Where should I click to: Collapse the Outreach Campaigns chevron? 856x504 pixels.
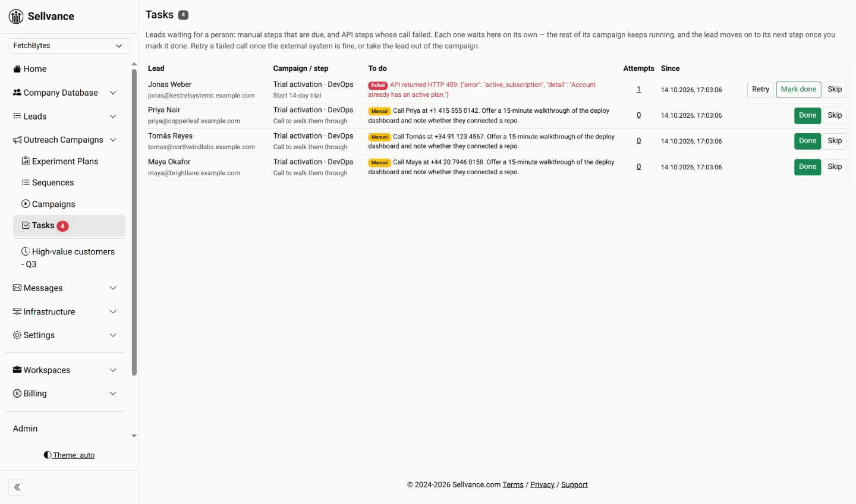[113, 140]
